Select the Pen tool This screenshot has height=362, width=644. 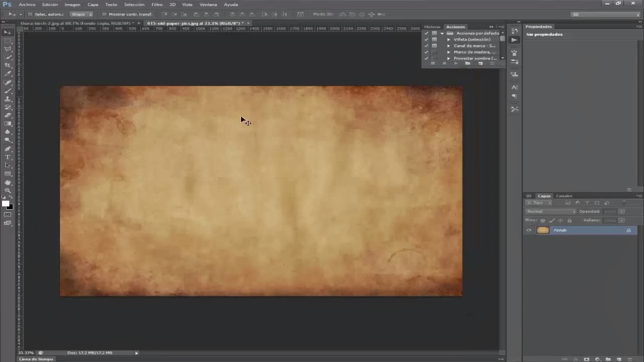[8, 149]
